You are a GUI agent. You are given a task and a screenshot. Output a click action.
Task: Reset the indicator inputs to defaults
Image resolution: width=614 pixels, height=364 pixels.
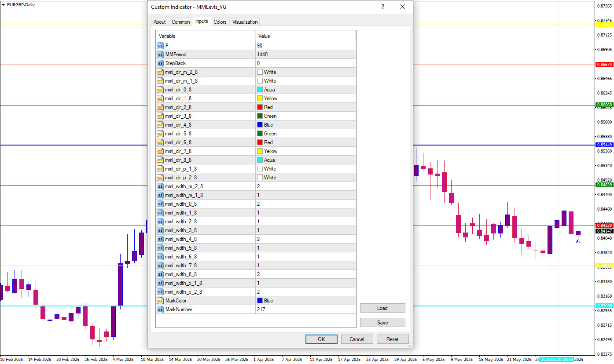[392, 339]
